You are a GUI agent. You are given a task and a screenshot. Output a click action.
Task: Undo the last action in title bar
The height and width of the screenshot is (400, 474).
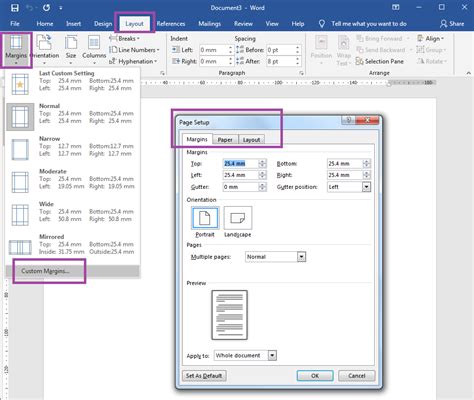tap(30, 8)
